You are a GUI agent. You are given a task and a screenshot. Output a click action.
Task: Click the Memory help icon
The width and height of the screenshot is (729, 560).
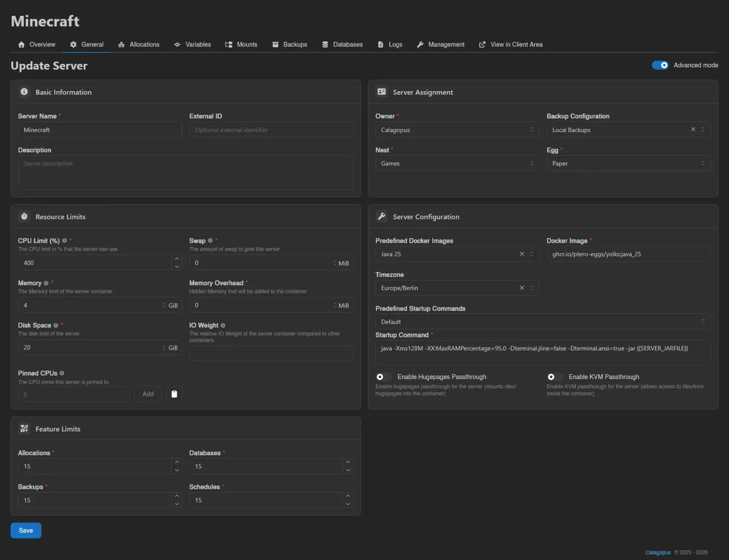point(46,283)
